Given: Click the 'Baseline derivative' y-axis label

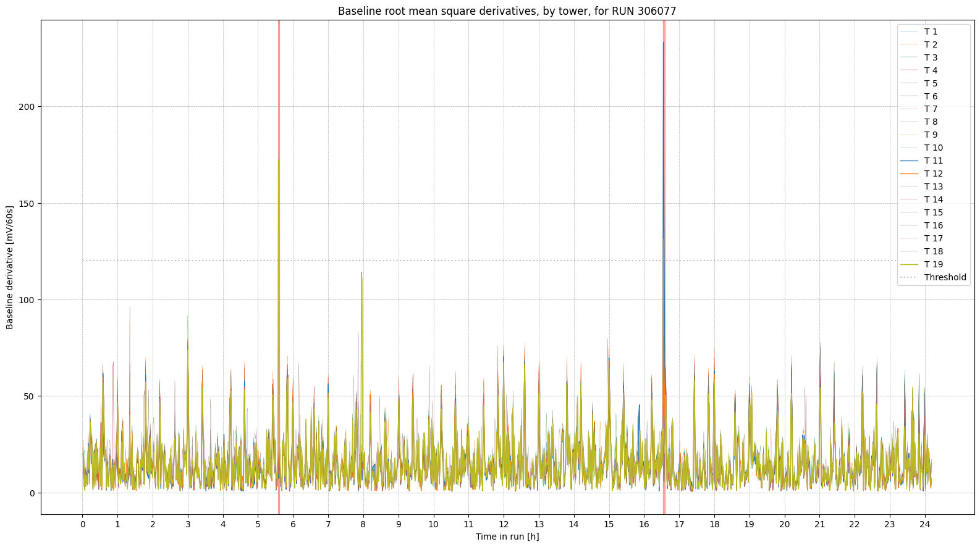Looking at the screenshot, I should [10, 267].
